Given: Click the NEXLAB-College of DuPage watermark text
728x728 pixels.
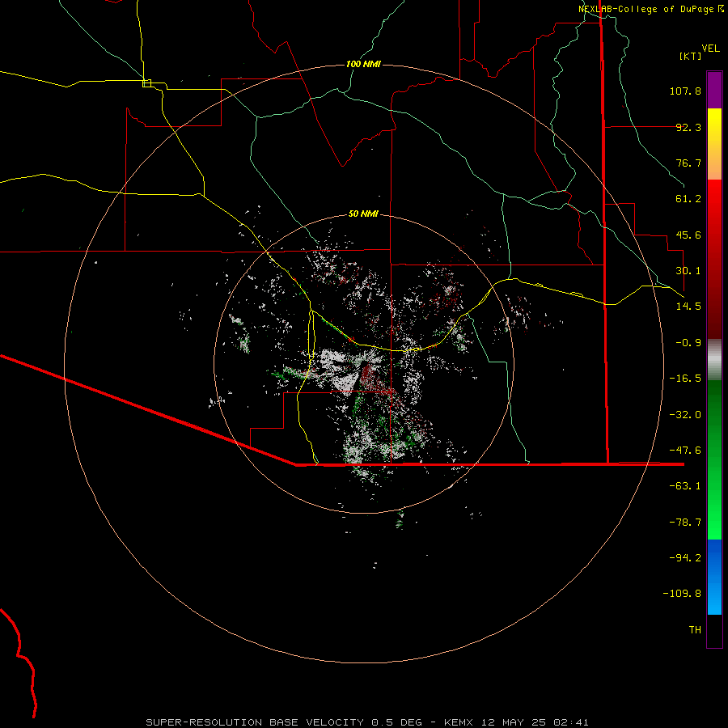Looking at the screenshot, I should (651, 9).
